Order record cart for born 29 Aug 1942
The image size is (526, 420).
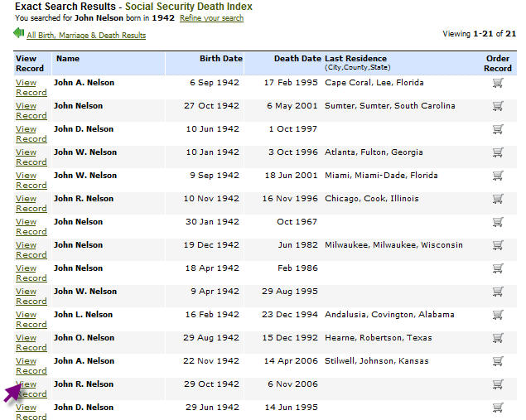[x=498, y=337]
